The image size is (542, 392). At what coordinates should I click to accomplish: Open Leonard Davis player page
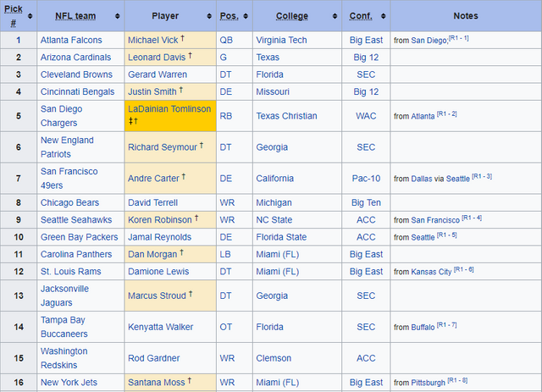coord(157,58)
